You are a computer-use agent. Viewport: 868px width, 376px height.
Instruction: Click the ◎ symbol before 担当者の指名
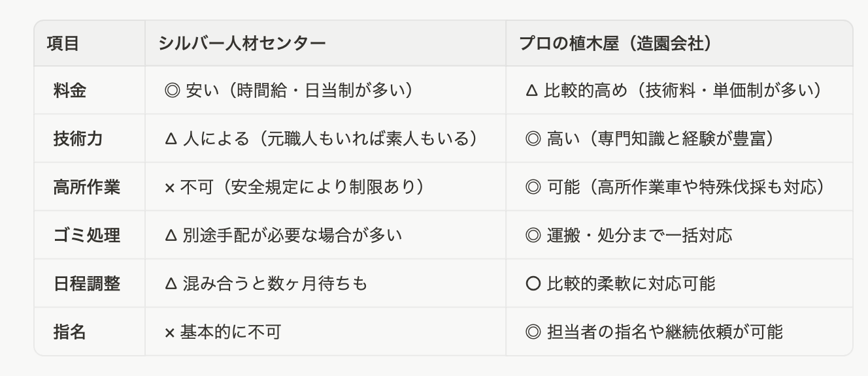(x=533, y=332)
